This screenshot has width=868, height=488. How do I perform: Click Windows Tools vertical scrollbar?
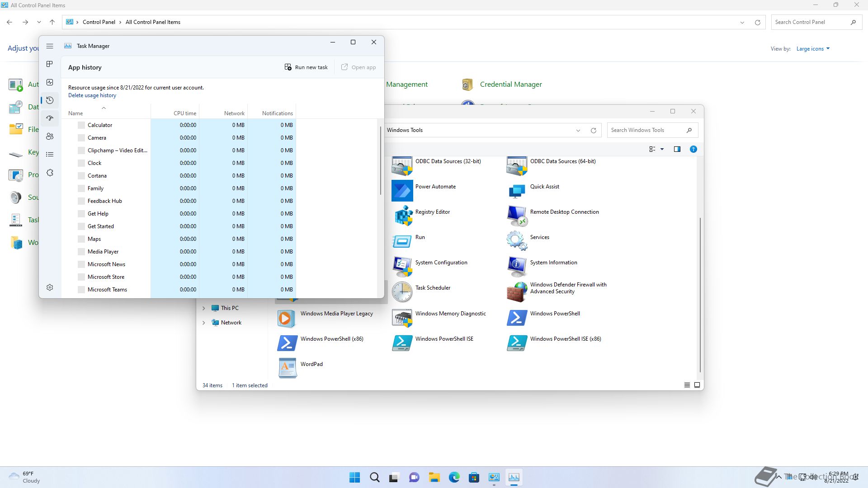coord(700,295)
